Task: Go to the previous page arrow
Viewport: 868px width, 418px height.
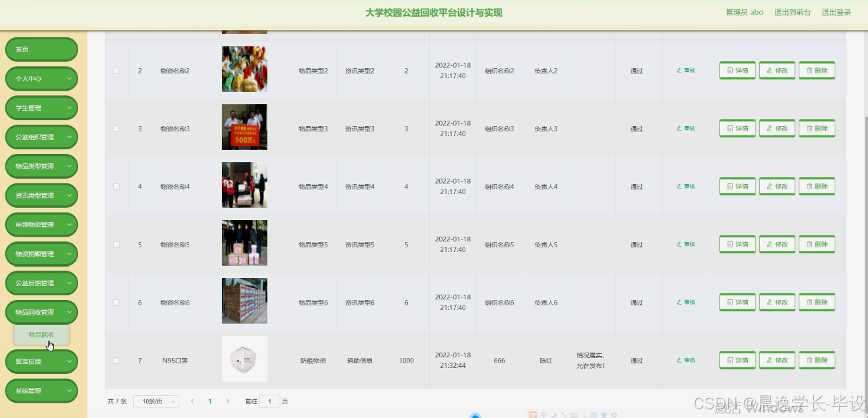Action: pyautogui.click(x=193, y=401)
